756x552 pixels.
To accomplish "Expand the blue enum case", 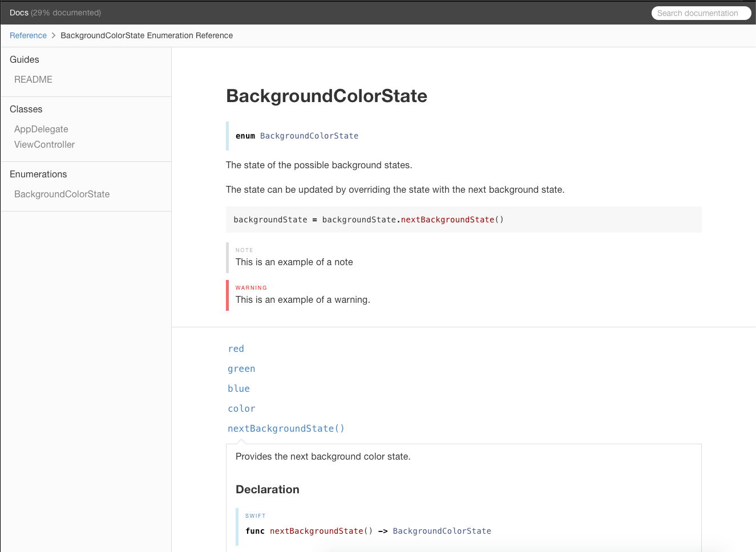I will (x=238, y=388).
